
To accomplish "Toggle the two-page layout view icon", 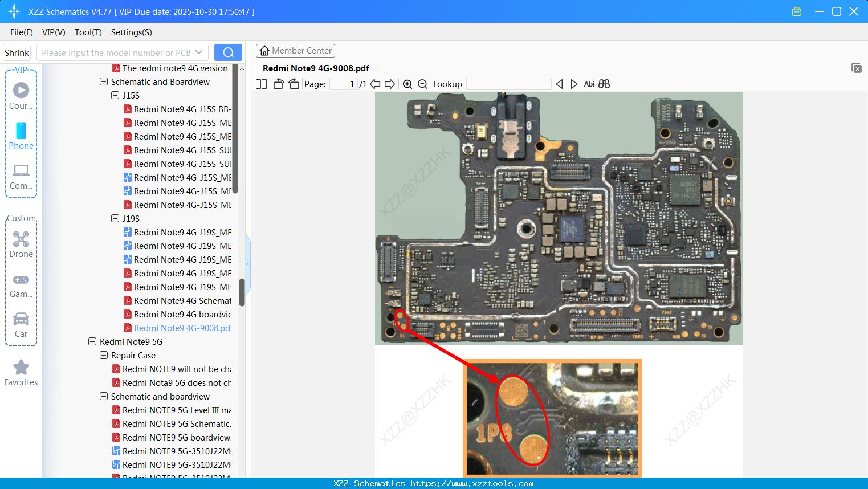I will [x=261, y=84].
